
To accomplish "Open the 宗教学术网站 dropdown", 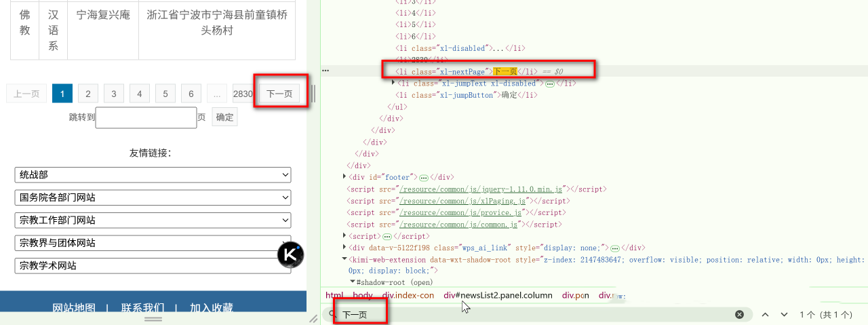I will [x=153, y=265].
